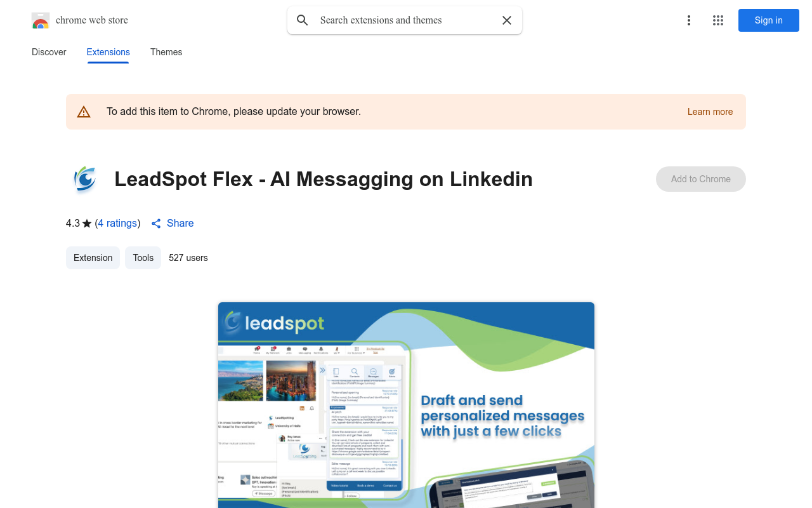812x508 pixels.
Task: Click the 527 users text
Action: tap(188, 258)
